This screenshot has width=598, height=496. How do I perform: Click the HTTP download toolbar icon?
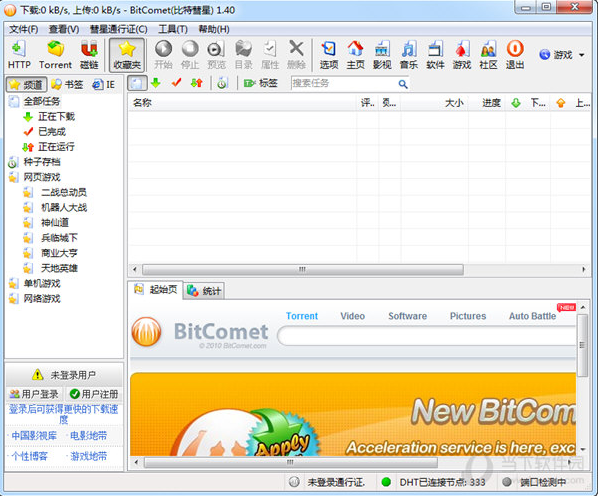pyautogui.click(x=19, y=55)
